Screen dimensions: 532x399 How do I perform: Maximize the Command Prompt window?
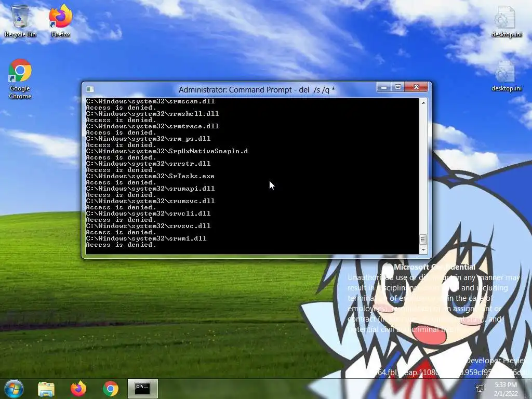click(x=398, y=87)
